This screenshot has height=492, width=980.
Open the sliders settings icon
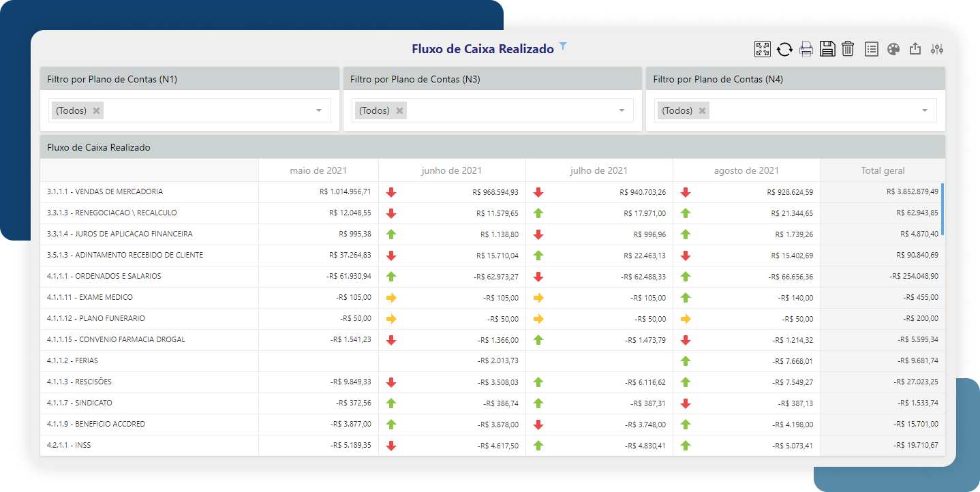(x=937, y=49)
